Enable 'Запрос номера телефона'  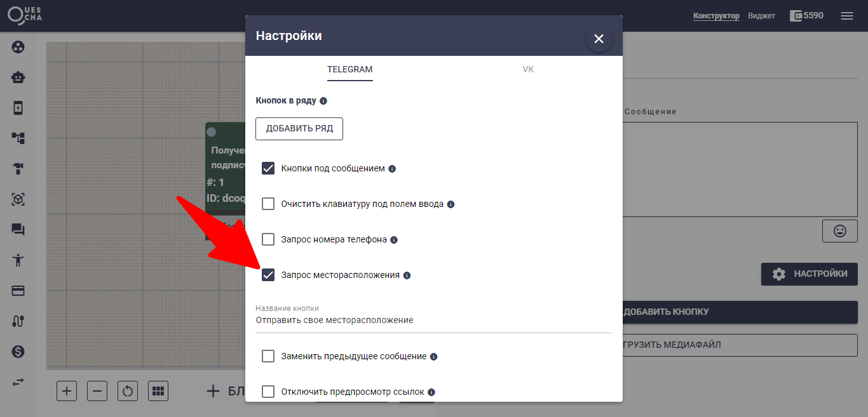coord(268,239)
